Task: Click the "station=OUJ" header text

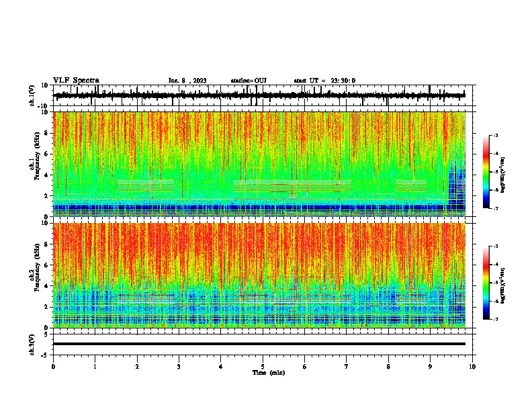Action: click(x=249, y=81)
